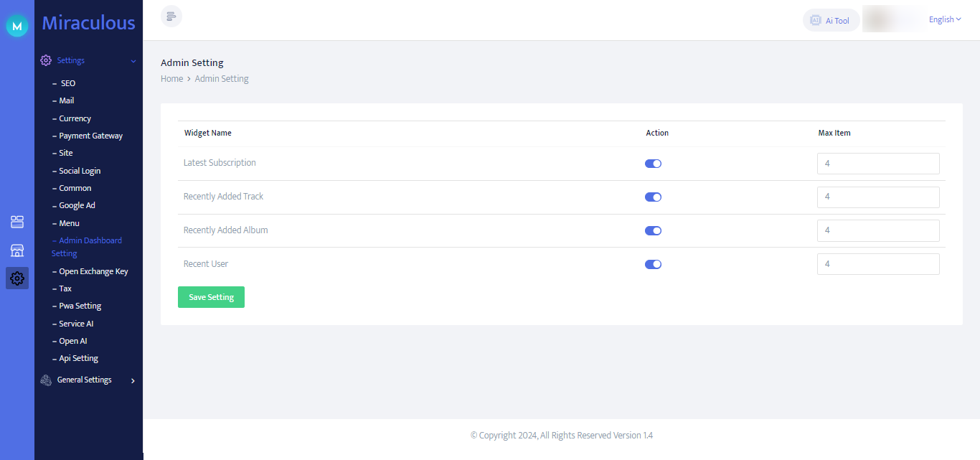This screenshot has height=460, width=980.
Task: Click the store icon in left rail
Action: (17, 250)
